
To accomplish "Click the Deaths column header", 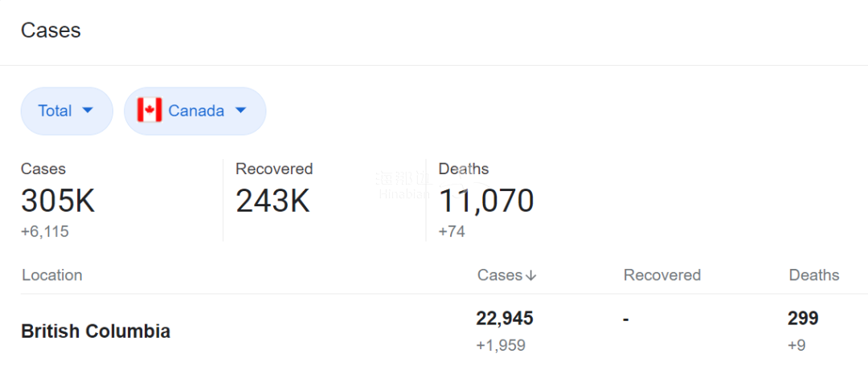I will [x=814, y=275].
